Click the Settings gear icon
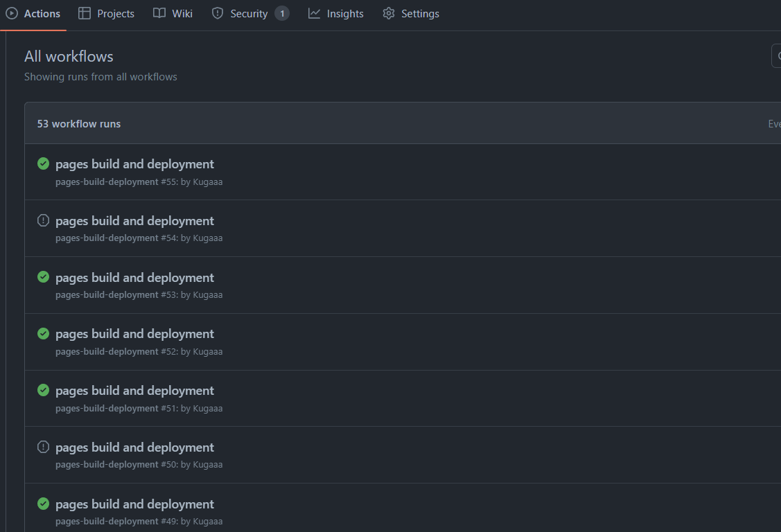Viewport: 781px width, 532px height. pos(389,13)
